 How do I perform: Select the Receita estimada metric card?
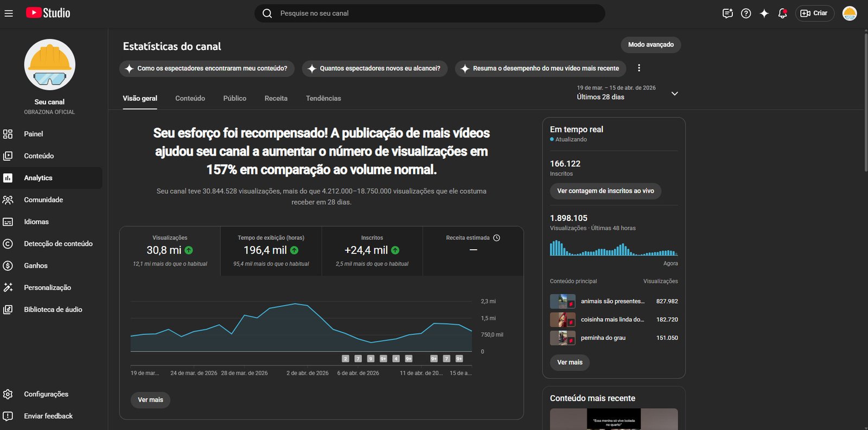click(x=473, y=251)
